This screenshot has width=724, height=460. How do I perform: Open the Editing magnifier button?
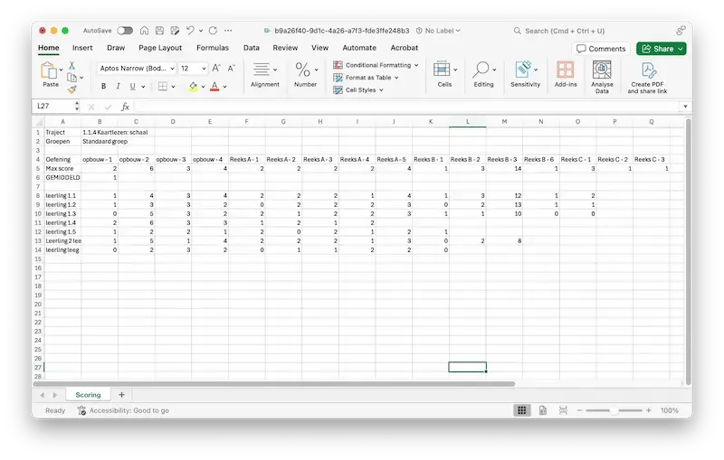[483, 74]
